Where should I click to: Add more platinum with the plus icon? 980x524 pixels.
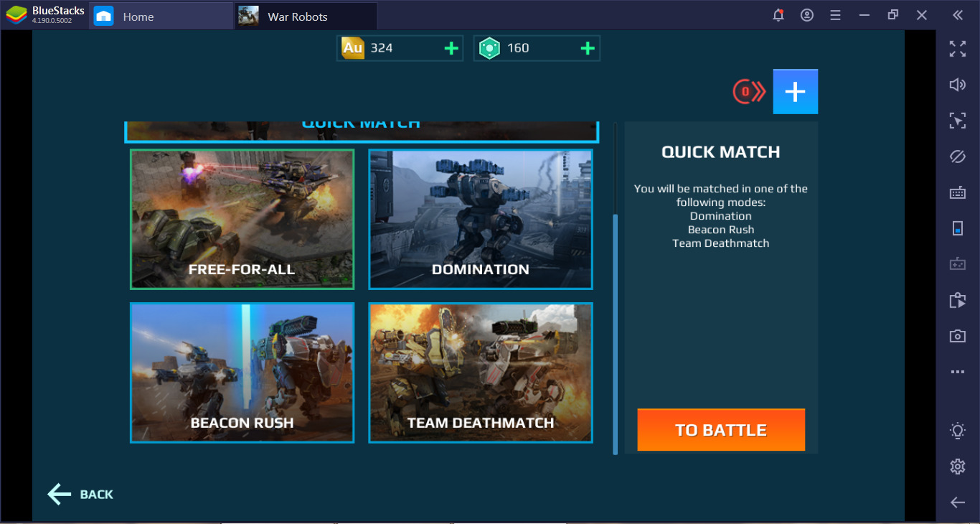click(x=588, y=48)
